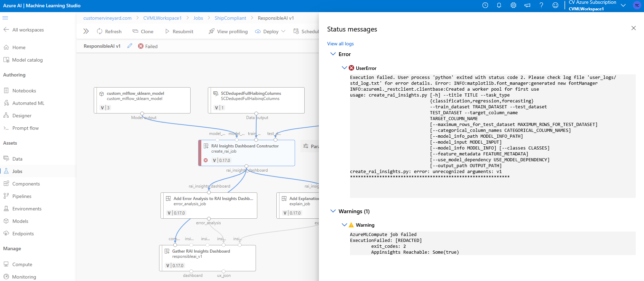Click the Jobs flask icon
The image size is (644, 281).
[x=6, y=171]
